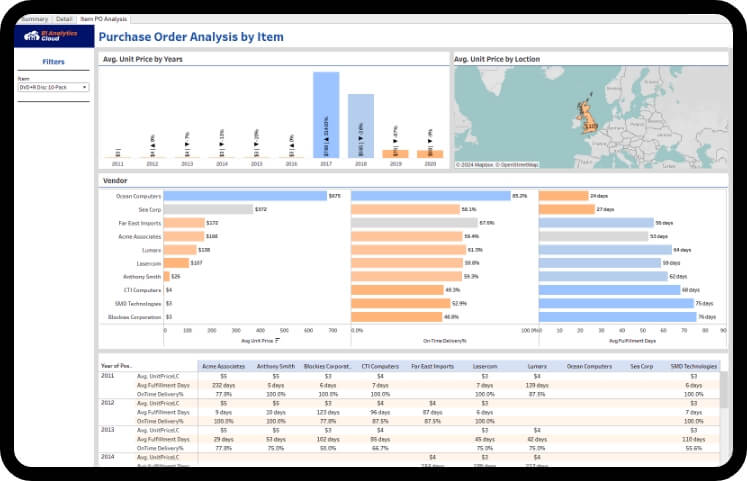The image size is (747, 481).
Task: Select the Lasercom unit price bar
Action: click(176, 263)
